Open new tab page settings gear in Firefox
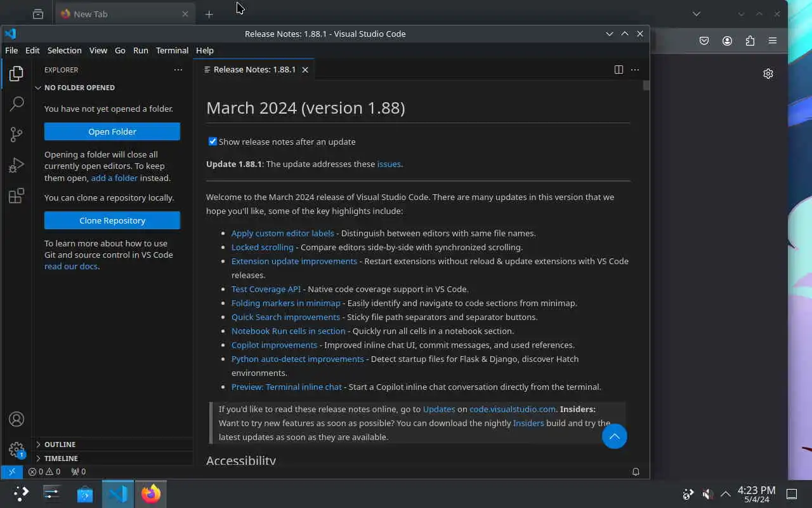 (x=768, y=74)
